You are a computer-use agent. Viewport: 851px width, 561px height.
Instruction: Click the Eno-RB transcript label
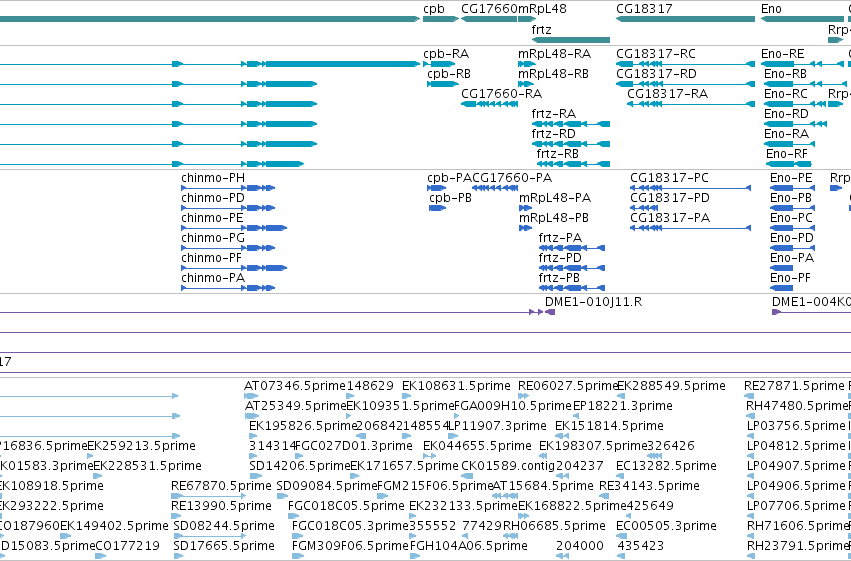tap(785, 74)
